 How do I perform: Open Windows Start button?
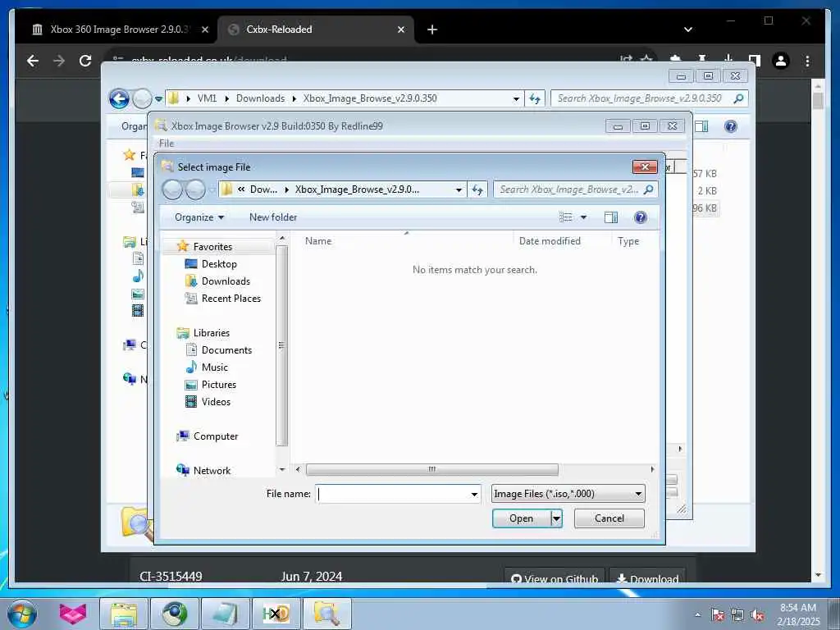[22, 614]
